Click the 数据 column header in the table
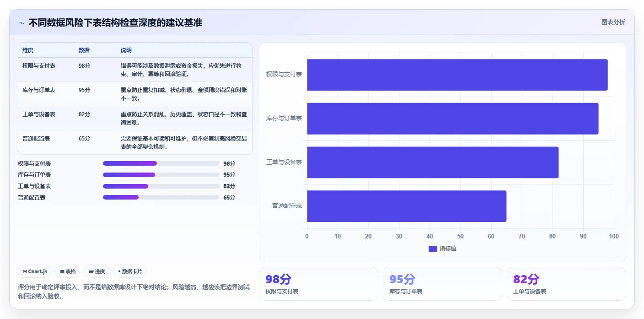The image size is (644, 319). [84, 50]
